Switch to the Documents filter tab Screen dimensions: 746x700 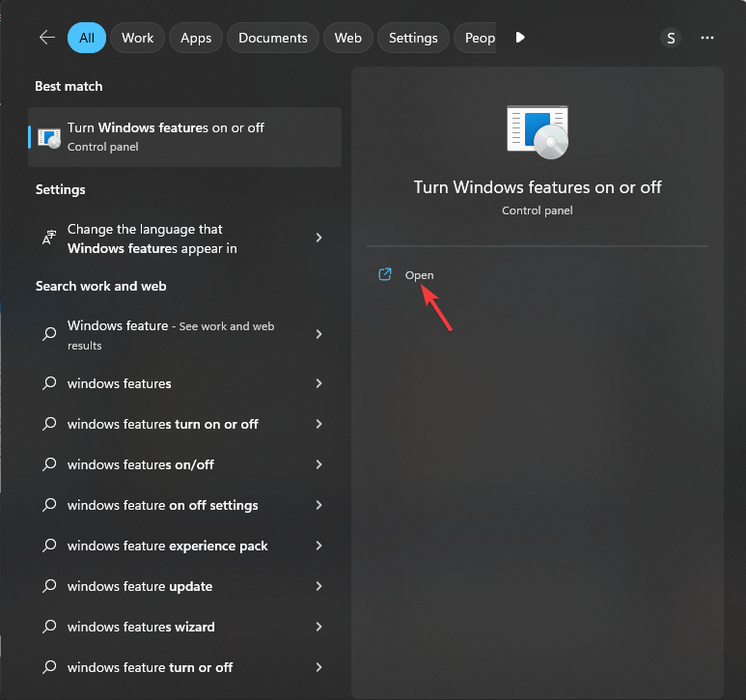coord(272,38)
